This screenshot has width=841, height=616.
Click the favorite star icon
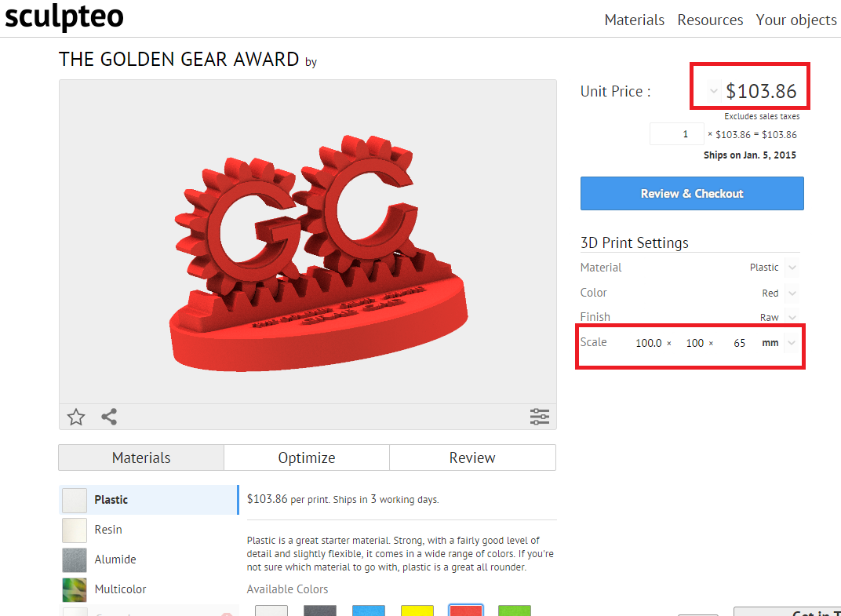pos(76,417)
